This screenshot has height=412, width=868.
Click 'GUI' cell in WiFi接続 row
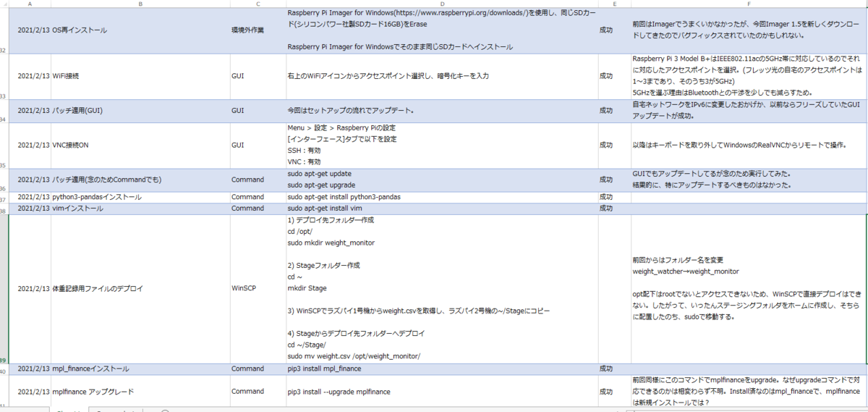(x=258, y=77)
